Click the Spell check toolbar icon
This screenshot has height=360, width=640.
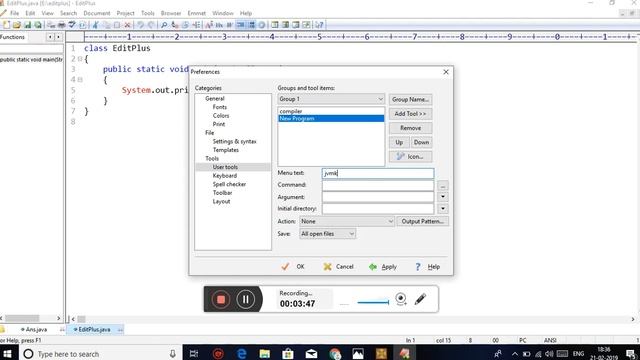coord(72,25)
